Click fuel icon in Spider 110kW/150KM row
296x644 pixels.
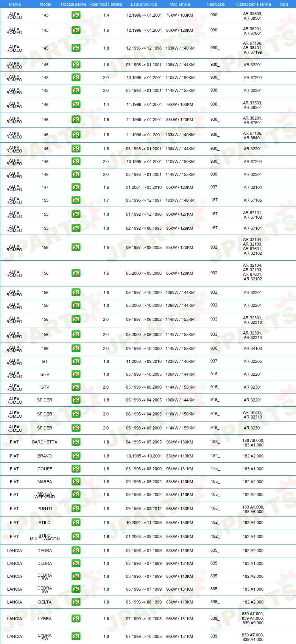pos(76,414)
